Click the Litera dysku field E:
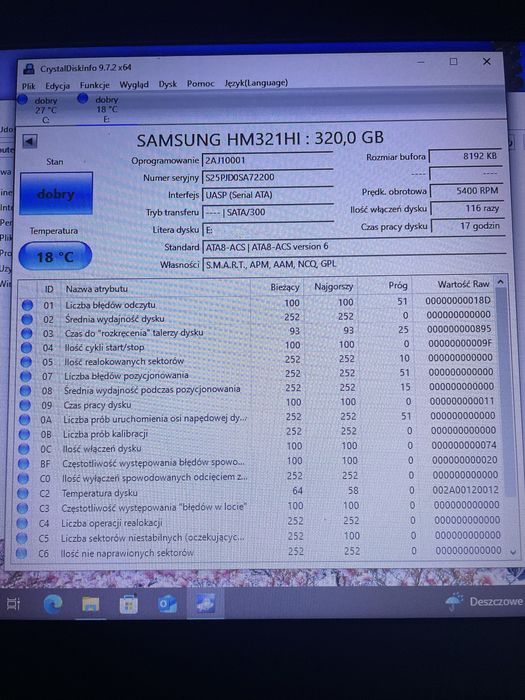Viewport: 525px width, 700px height. tap(268, 229)
